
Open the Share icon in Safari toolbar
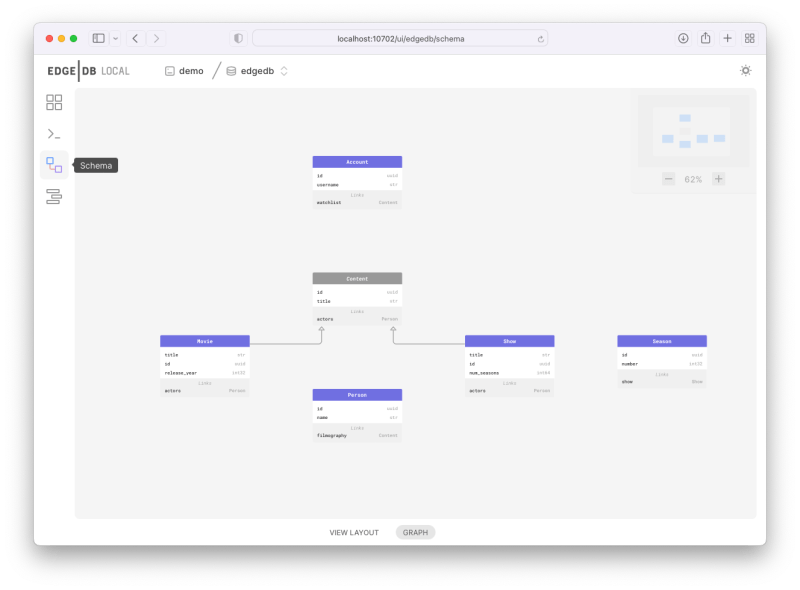(x=705, y=38)
